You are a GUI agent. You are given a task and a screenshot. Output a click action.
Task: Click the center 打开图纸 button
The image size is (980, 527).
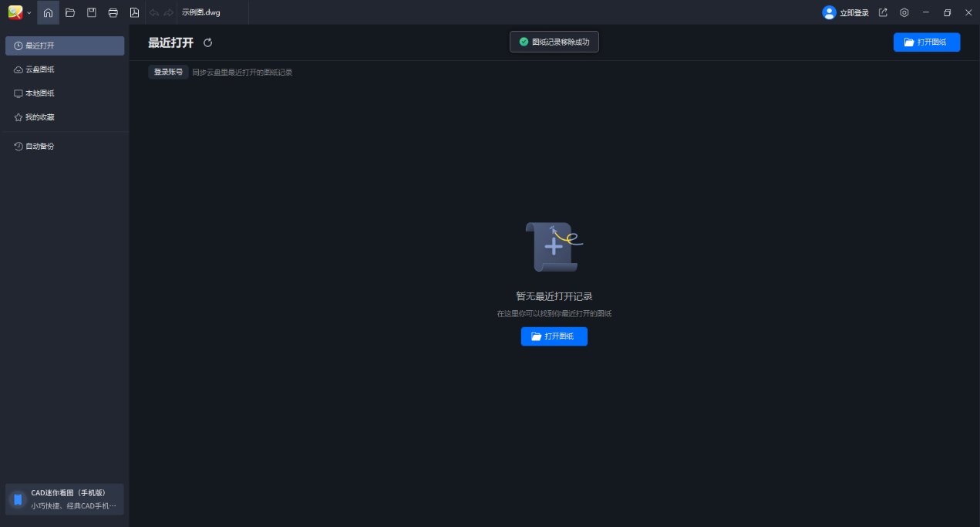click(554, 336)
